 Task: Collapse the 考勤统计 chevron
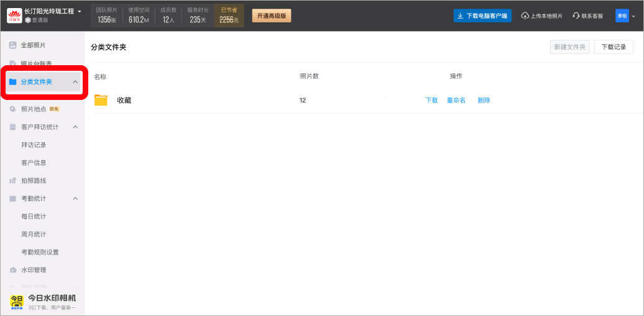click(x=75, y=199)
